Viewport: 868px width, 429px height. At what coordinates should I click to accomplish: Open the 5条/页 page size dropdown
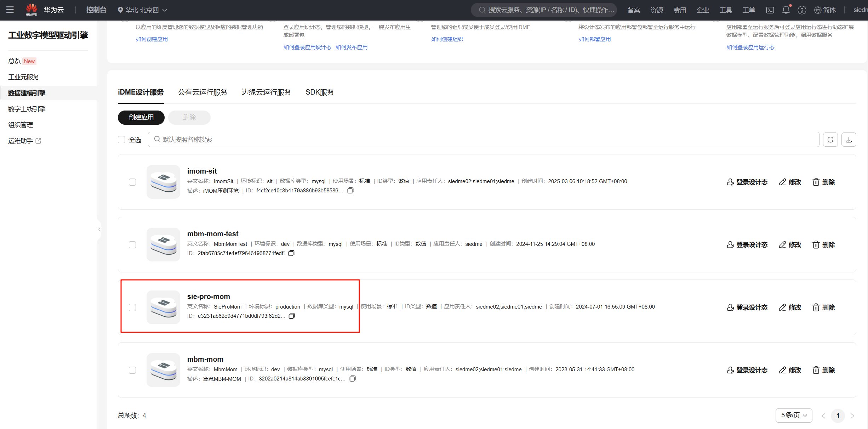(x=794, y=415)
